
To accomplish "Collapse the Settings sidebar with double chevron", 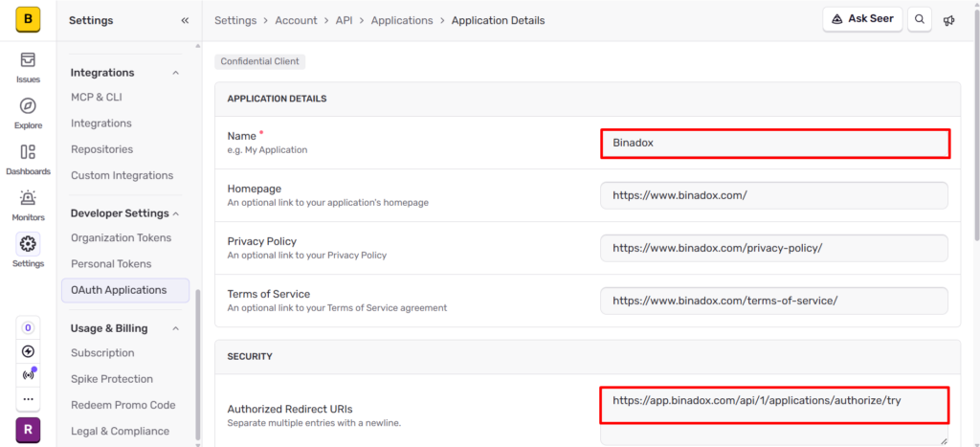I will [185, 21].
